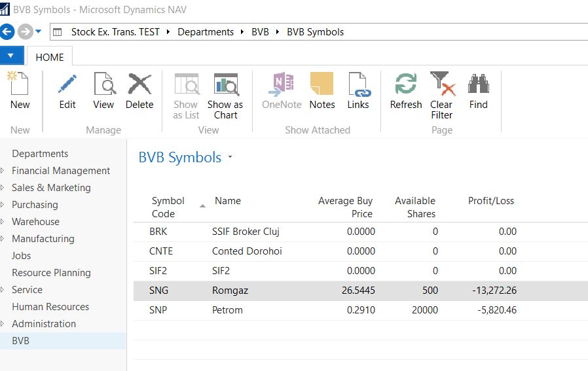Image resolution: width=588 pixels, height=371 pixels.
Task: Expand the Service node
Action: pos(3,290)
